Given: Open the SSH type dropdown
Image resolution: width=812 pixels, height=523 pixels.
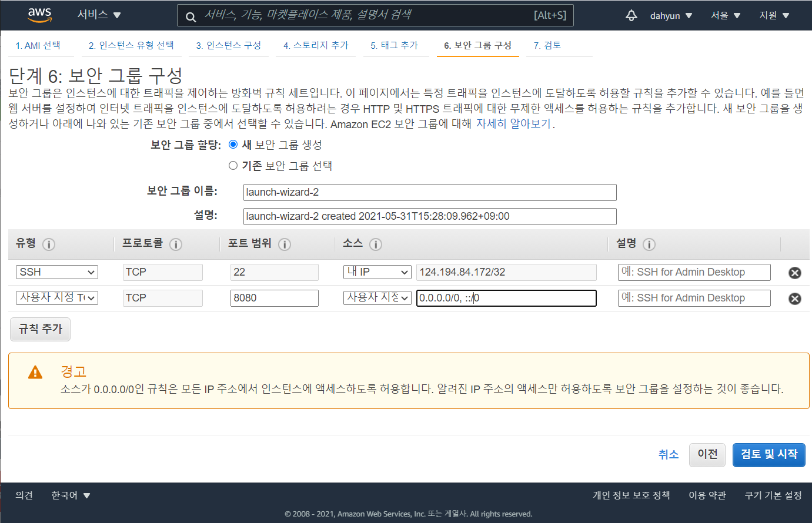Looking at the screenshot, I should [x=57, y=272].
